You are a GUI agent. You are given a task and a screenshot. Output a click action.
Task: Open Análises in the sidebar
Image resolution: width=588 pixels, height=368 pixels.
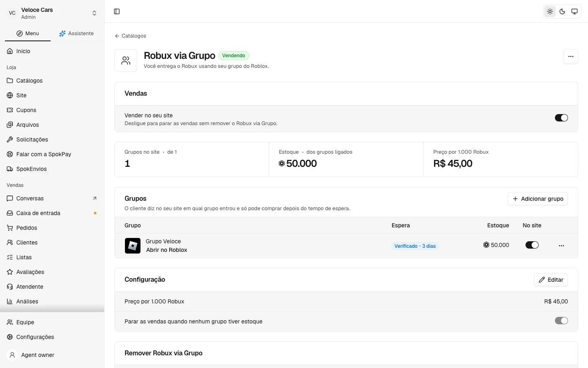pos(52,301)
